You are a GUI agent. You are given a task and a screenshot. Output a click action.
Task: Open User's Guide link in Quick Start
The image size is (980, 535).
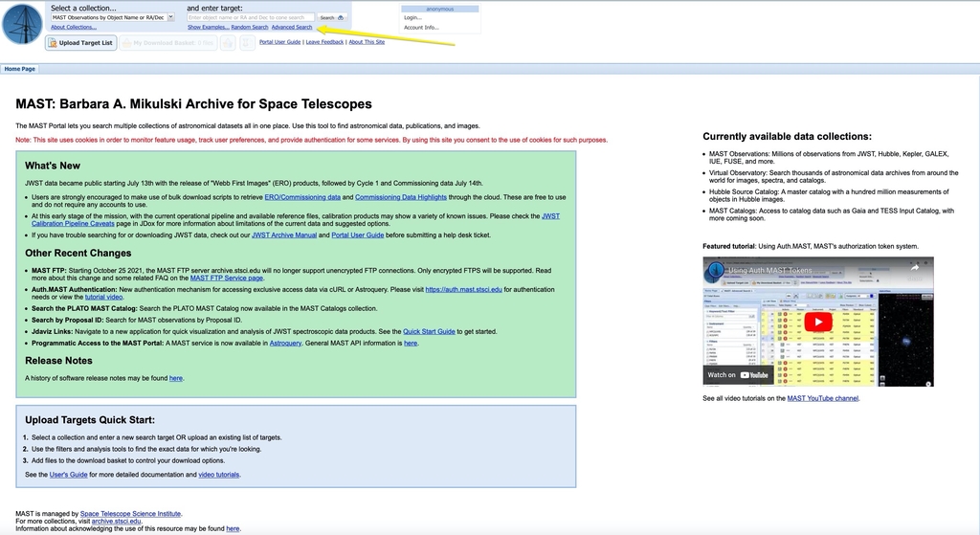click(69, 475)
